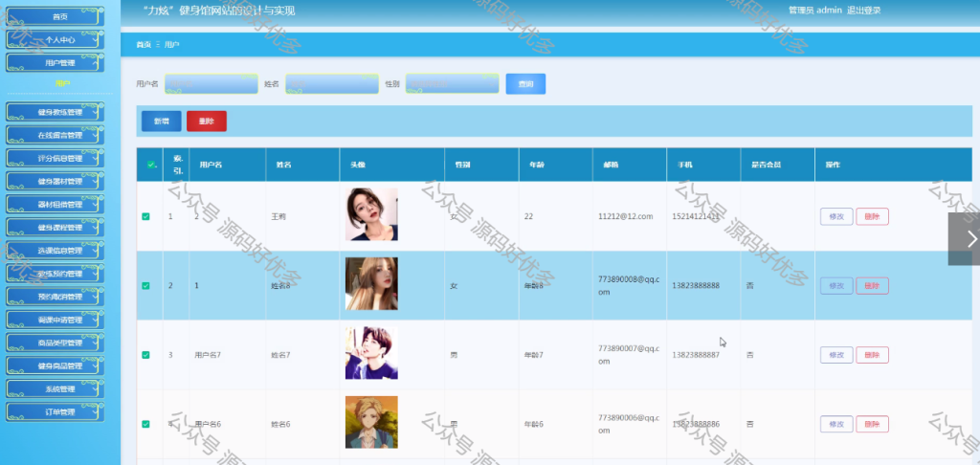Screen dimensions: 980x465
Task: Click the 用户名7 cell
Action: pyautogui.click(x=208, y=355)
